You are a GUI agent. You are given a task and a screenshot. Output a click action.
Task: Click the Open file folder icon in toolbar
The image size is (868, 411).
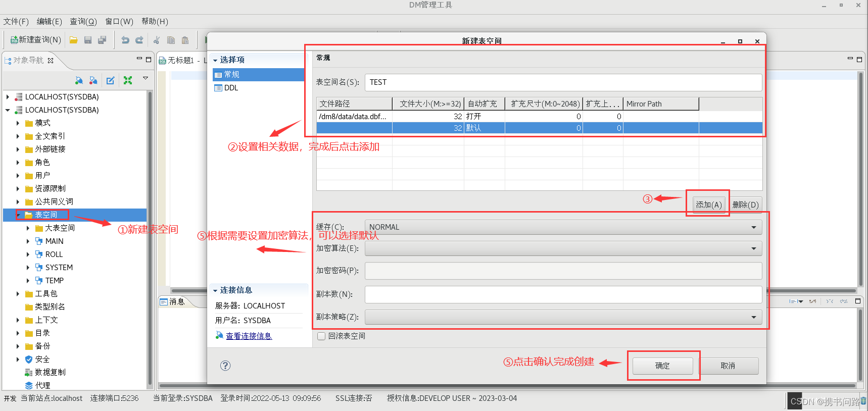coord(73,40)
